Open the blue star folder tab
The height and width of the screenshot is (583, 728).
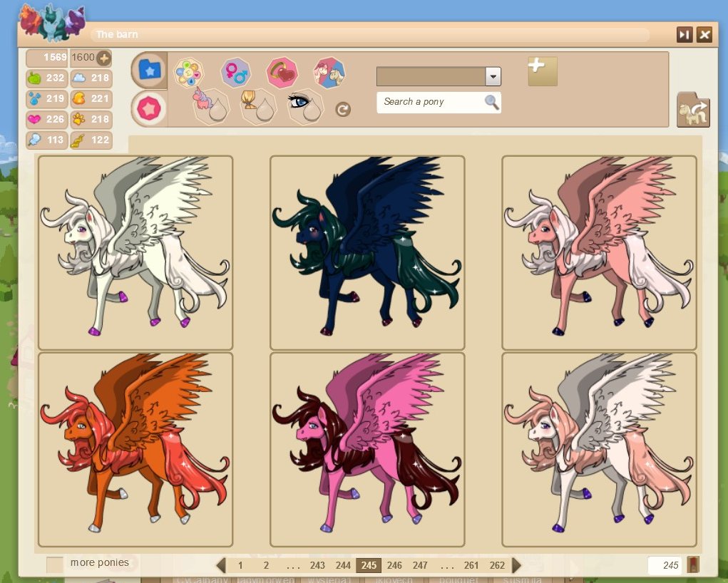(150, 70)
